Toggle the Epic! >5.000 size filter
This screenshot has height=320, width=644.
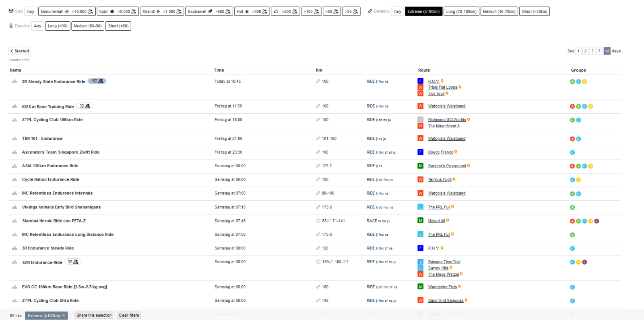tap(118, 11)
